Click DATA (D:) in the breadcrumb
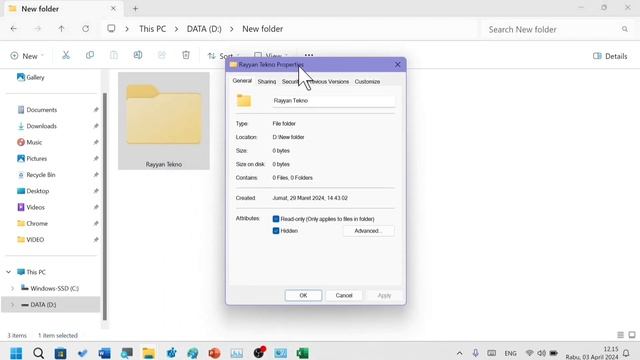 [x=204, y=29]
